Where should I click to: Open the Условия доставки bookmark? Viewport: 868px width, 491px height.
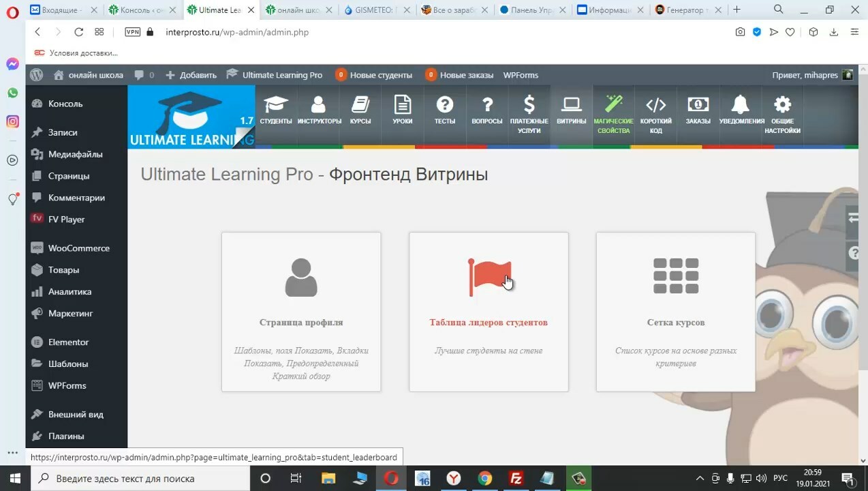[x=76, y=53]
